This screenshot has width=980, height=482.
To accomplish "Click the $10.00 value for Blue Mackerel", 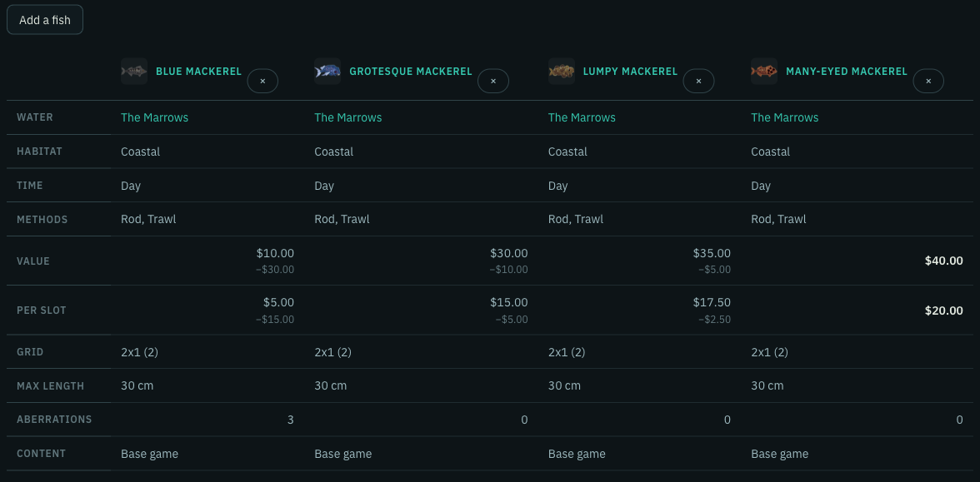I will tap(275, 253).
